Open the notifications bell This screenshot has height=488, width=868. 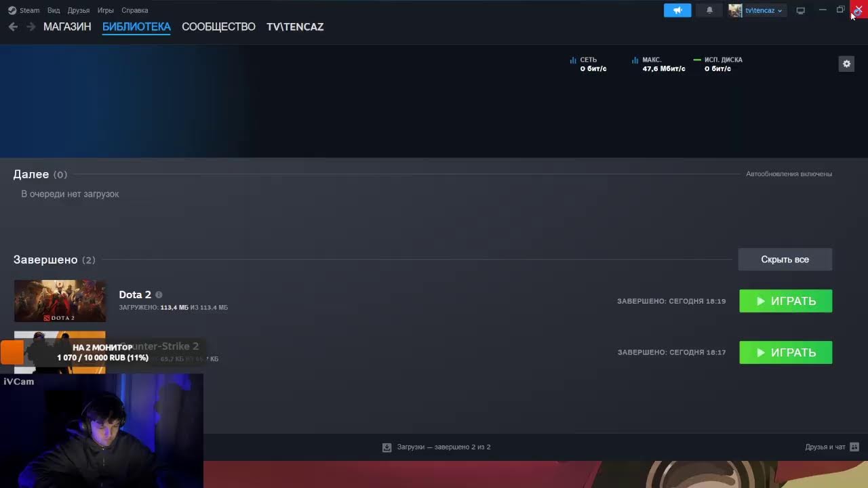click(x=709, y=10)
